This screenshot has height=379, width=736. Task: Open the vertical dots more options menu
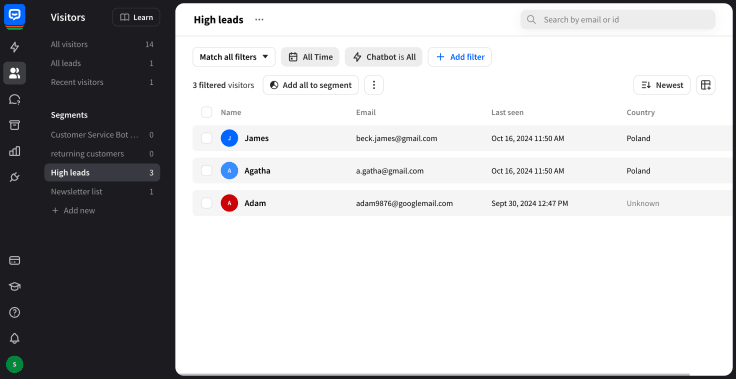point(374,85)
